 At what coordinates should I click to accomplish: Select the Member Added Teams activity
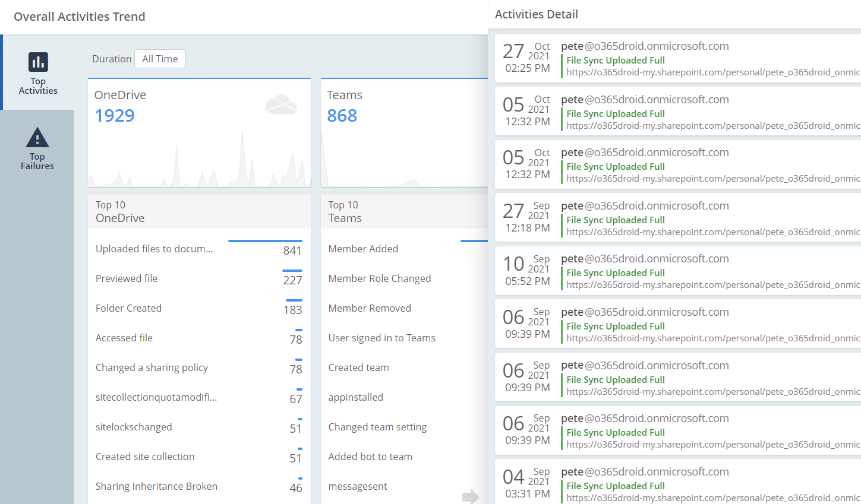(362, 248)
